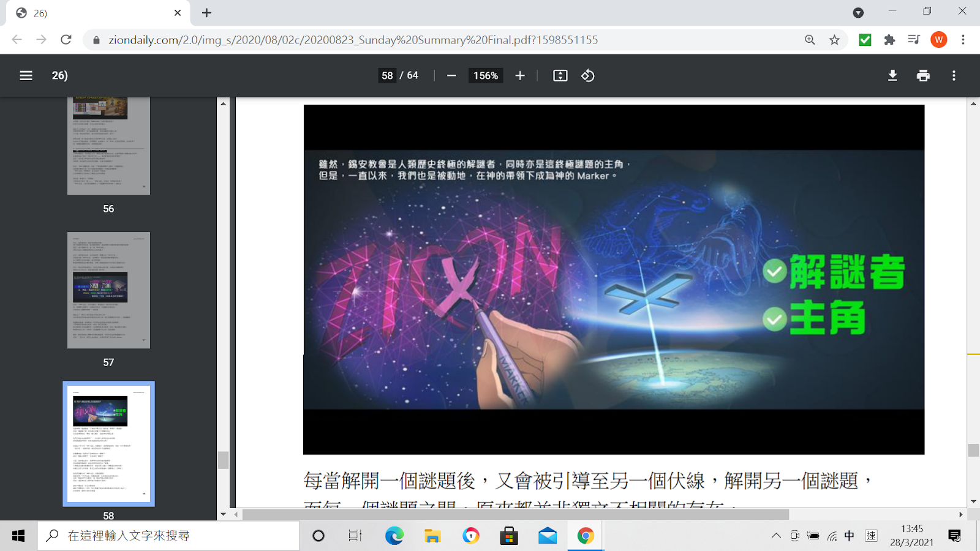Open the Extensions puzzle icon
This screenshot has height=551, width=980.
[889, 40]
